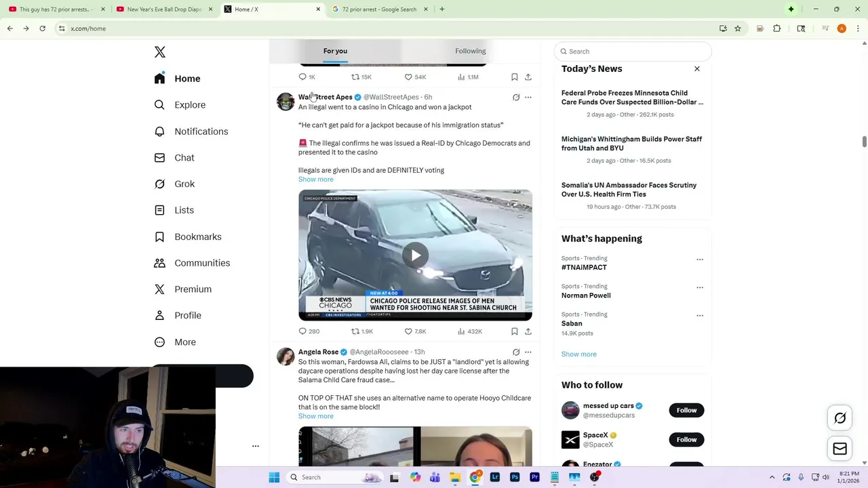Open Angela Rose's profile avatar
Screen dimensions: 868x488
coord(285,357)
